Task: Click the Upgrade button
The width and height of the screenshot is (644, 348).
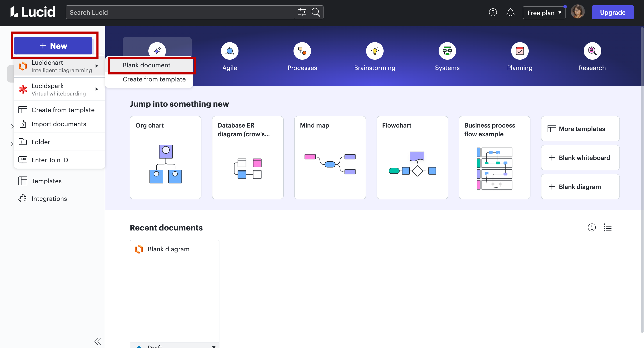Action: click(613, 12)
